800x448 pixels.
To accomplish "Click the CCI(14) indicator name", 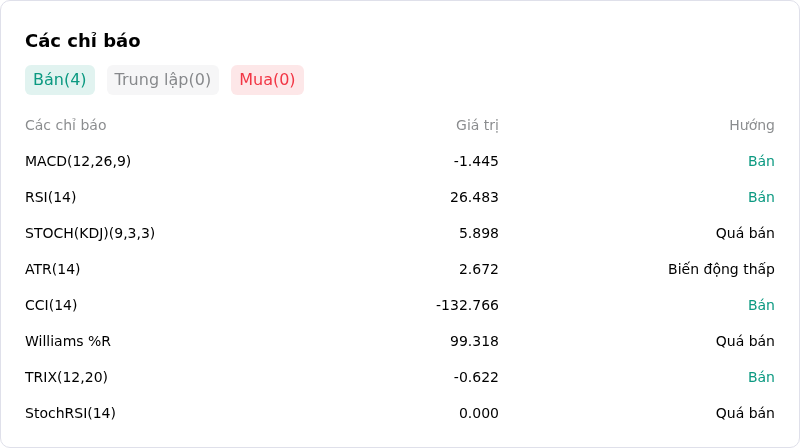I will pyautogui.click(x=51, y=305).
